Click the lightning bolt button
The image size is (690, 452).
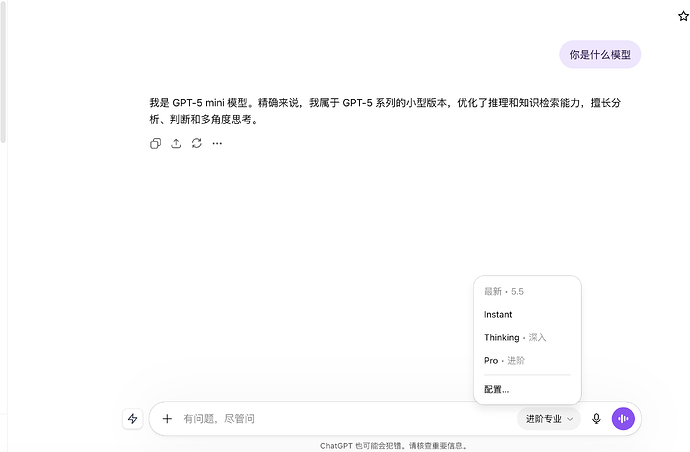point(132,419)
